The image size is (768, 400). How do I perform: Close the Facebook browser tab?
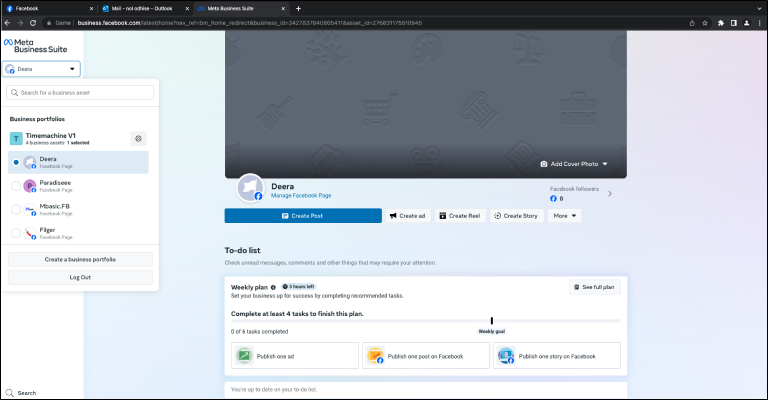click(91, 8)
